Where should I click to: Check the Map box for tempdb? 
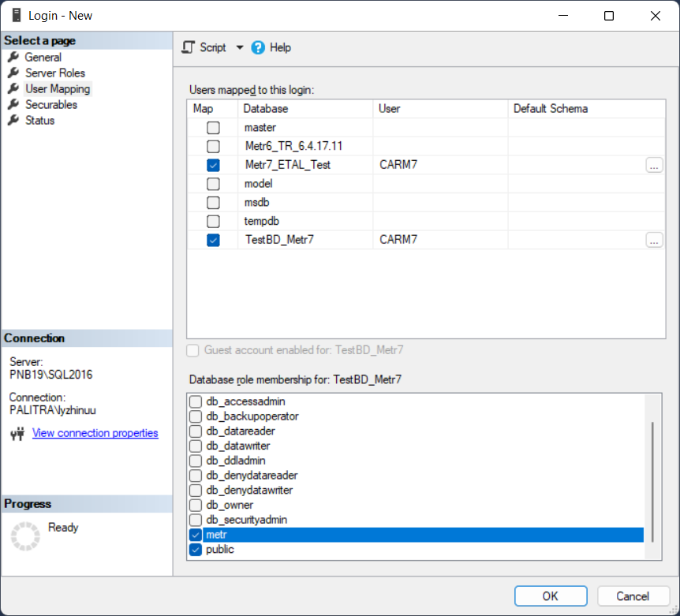tap(213, 221)
